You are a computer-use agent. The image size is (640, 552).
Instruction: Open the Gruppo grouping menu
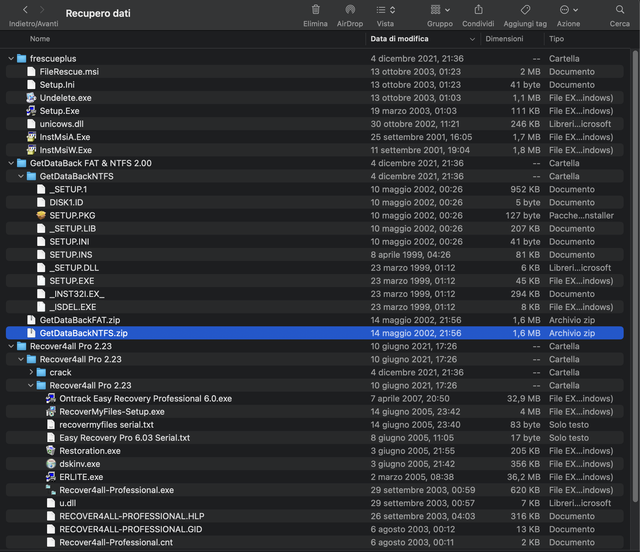coord(440,10)
